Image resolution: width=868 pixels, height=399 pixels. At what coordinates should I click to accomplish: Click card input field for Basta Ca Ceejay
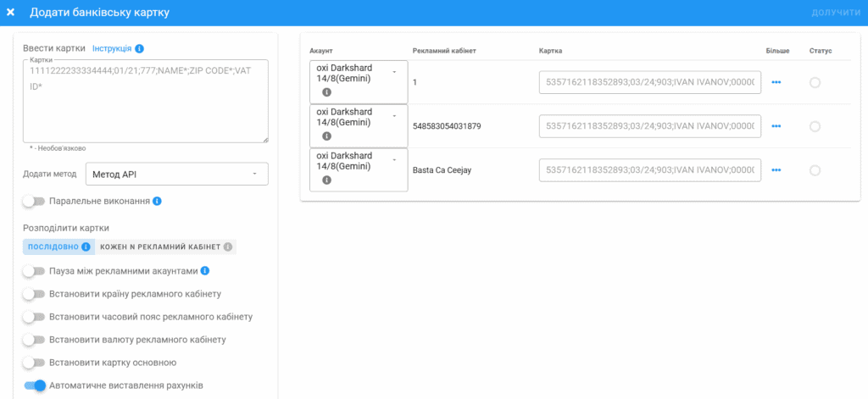point(650,170)
